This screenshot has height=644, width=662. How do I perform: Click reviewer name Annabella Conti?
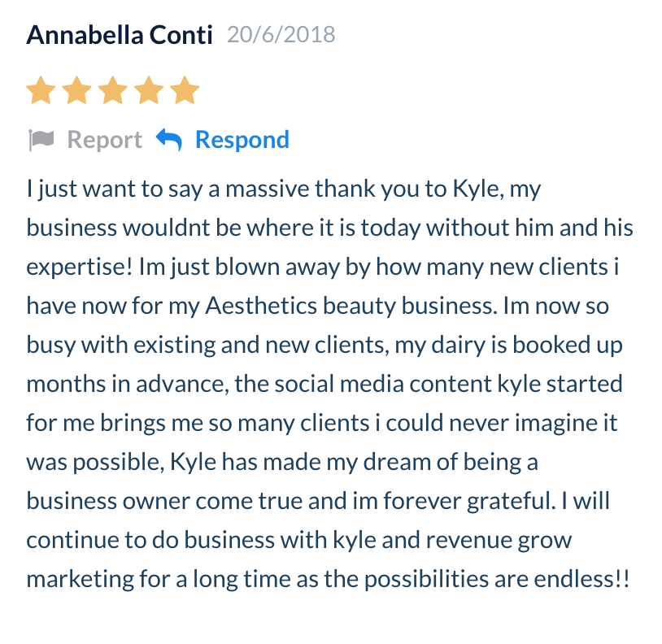(120, 35)
